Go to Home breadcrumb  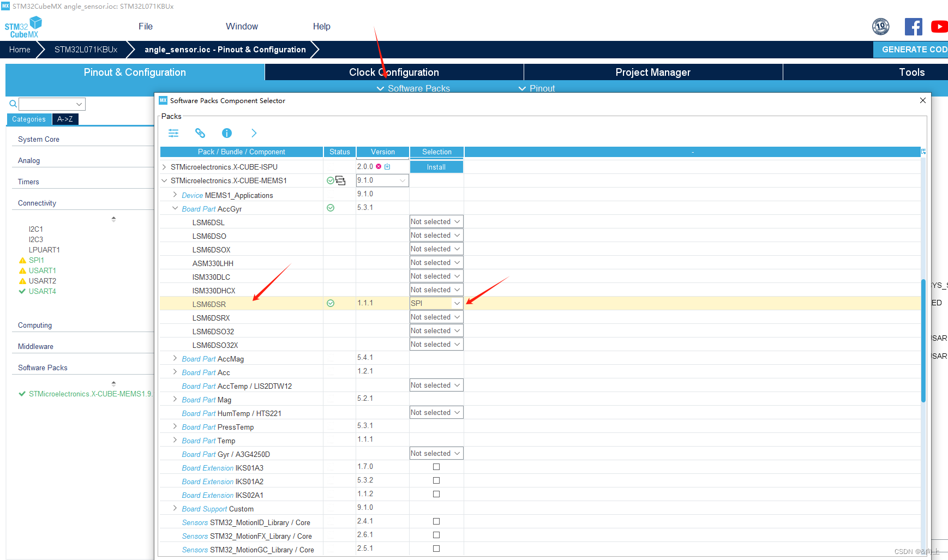point(20,49)
